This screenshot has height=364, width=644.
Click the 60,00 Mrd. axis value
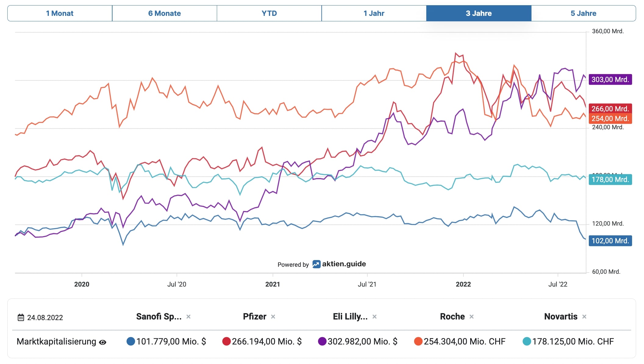[606, 272]
